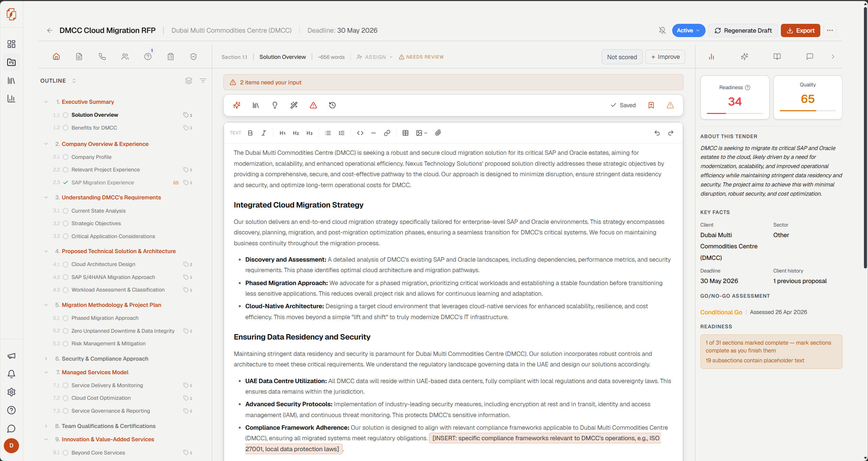Toggle italic formatting
The height and width of the screenshot is (461, 868).
264,133
